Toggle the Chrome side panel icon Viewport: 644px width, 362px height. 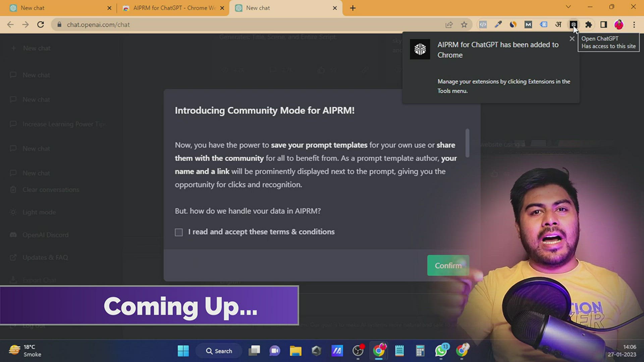[x=603, y=24]
